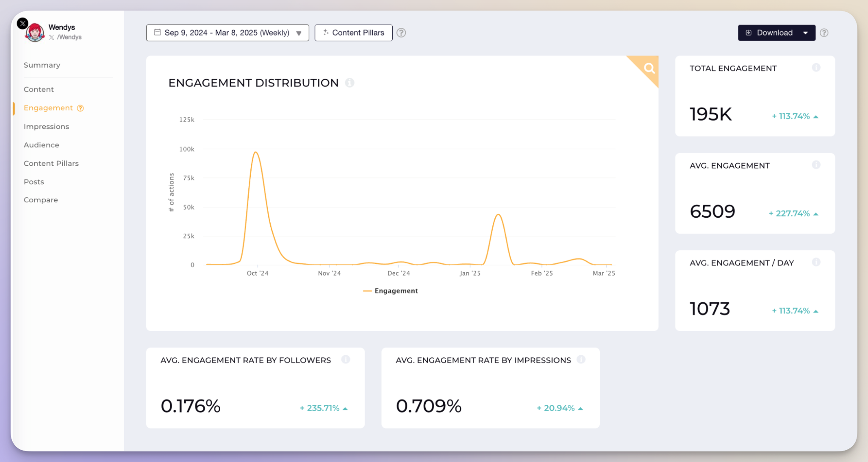This screenshot has height=462, width=868.
Task: Open the Wendys profile avatar
Action: click(x=35, y=33)
